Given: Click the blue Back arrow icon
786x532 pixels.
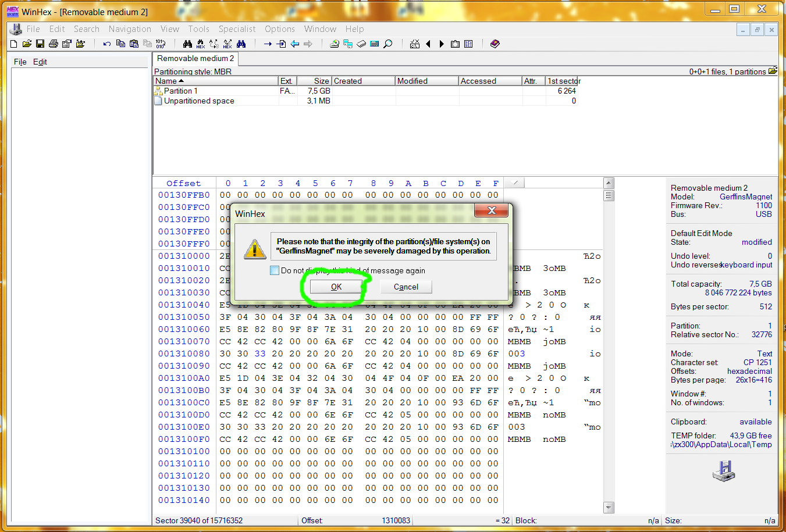Looking at the screenshot, I should point(295,44).
